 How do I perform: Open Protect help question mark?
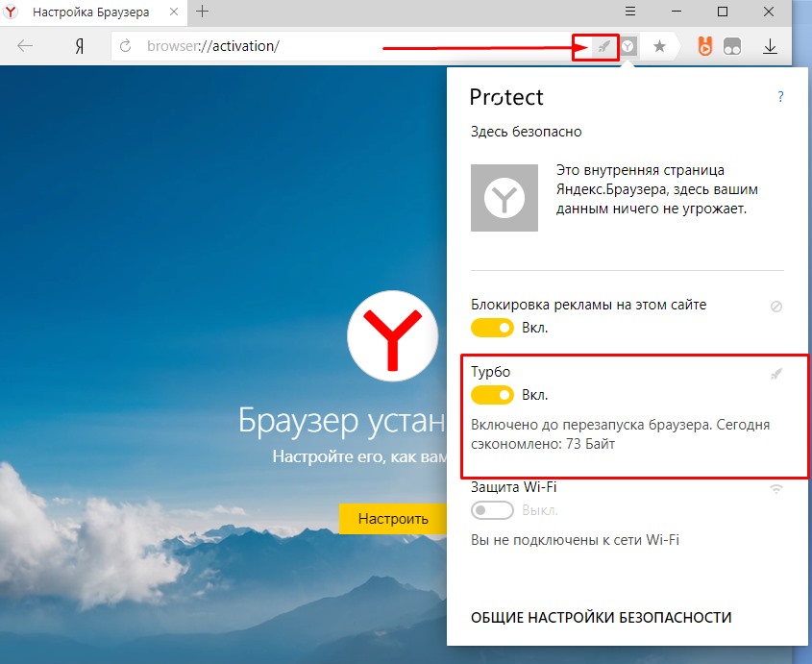point(780,96)
